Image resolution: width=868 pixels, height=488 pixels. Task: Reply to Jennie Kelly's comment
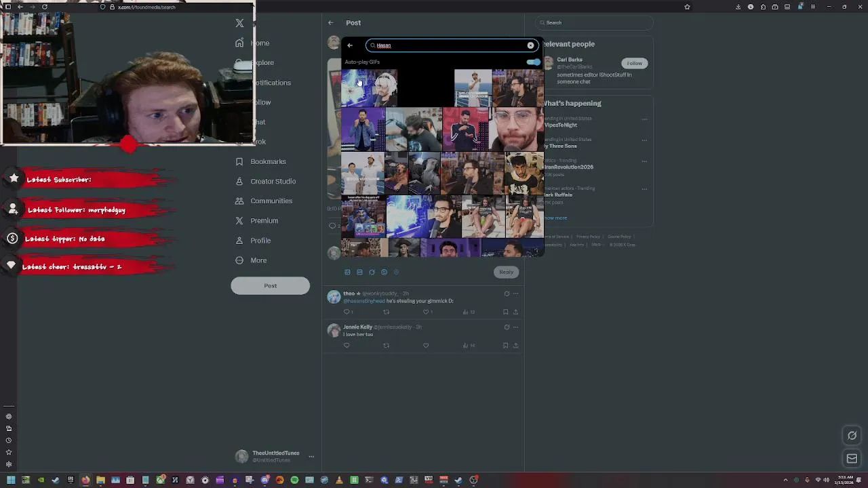347,345
